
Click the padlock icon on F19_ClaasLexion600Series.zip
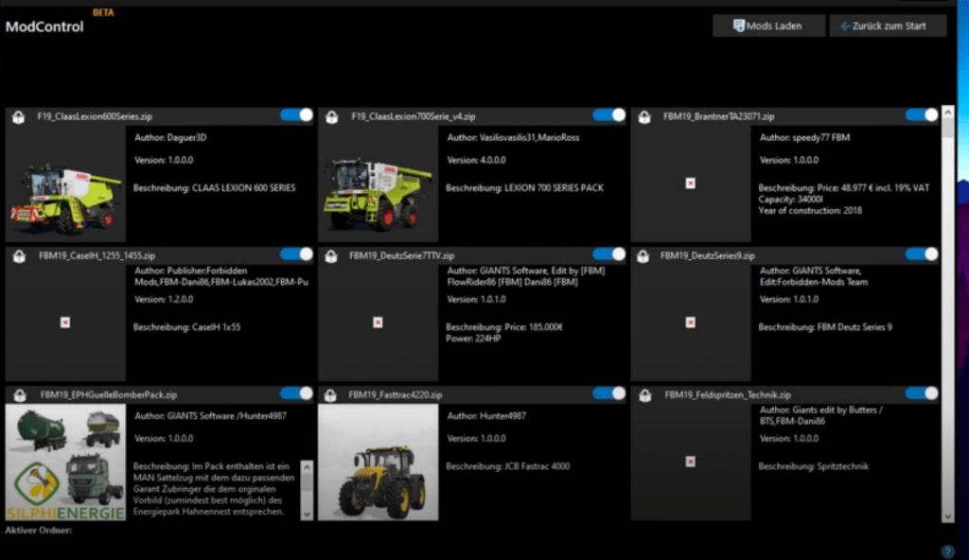coord(19,115)
